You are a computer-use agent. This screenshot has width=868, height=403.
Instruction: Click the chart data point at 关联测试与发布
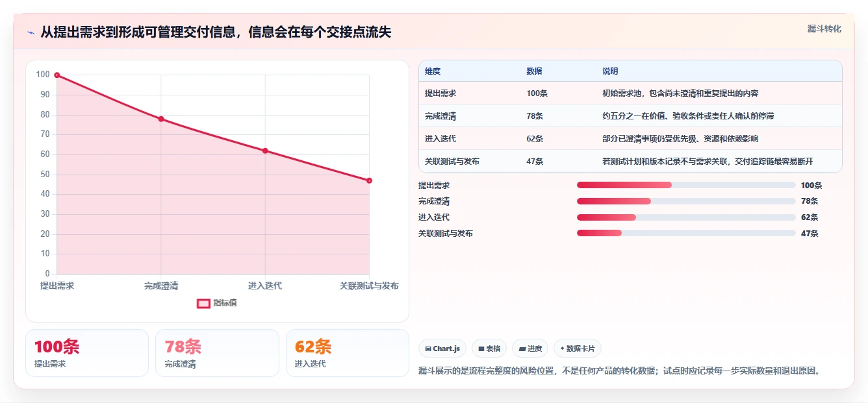[x=369, y=180]
